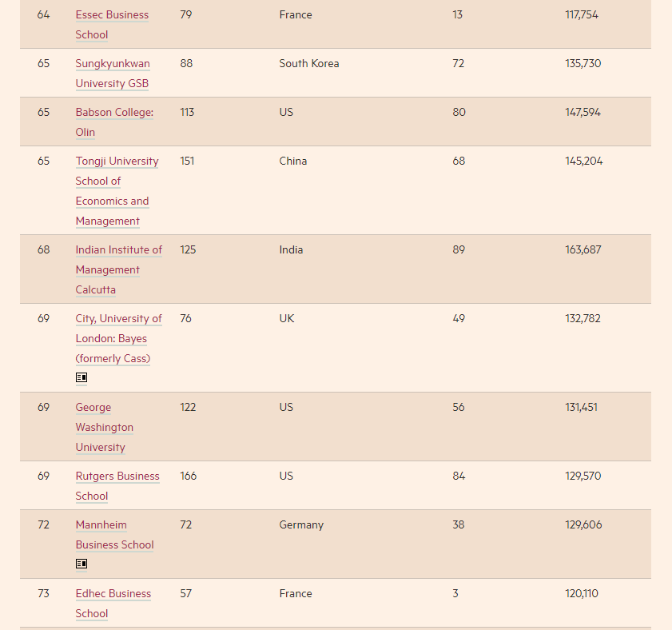Select the China country cell
Image resolution: width=672 pixels, height=630 pixels.
pyautogui.click(x=293, y=161)
